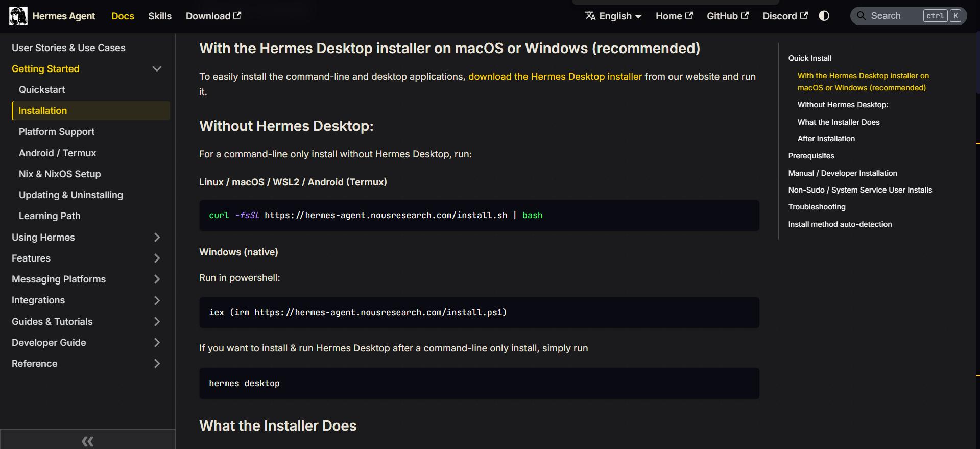
Task: Select the Docs navigation tab
Action: pyautogui.click(x=123, y=16)
